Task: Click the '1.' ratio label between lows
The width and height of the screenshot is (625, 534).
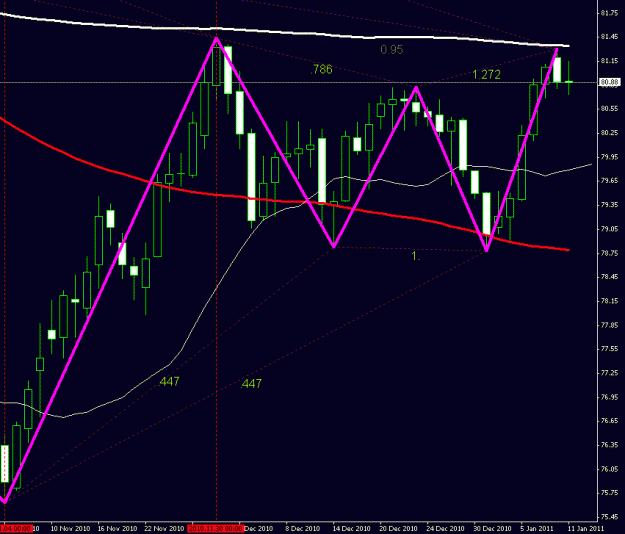Action: (x=416, y=256)
